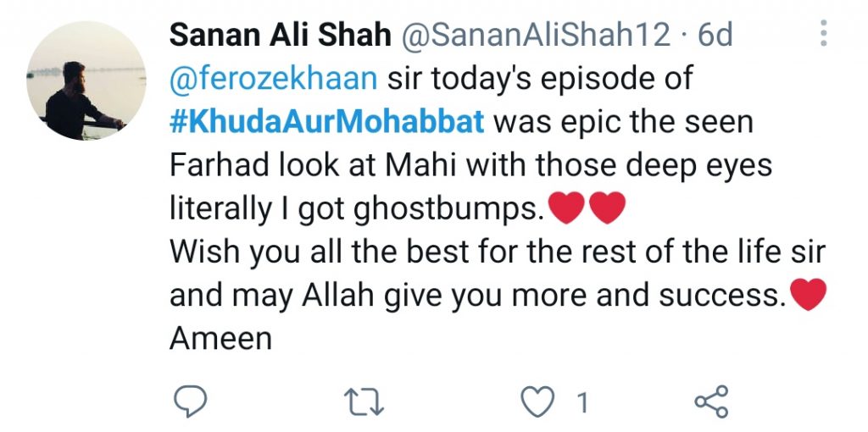
Task: Like the tweet with the heart outline icon
Action: click(538, 402)
